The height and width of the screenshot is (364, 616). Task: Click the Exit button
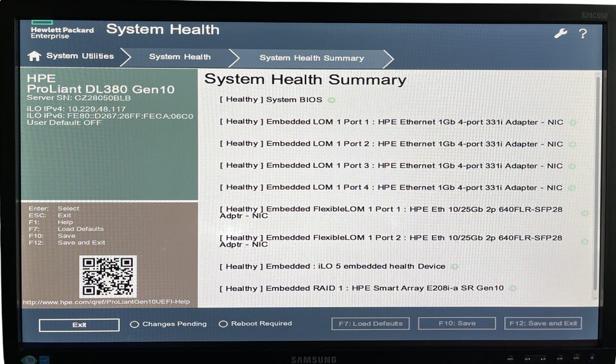point(79,325)
